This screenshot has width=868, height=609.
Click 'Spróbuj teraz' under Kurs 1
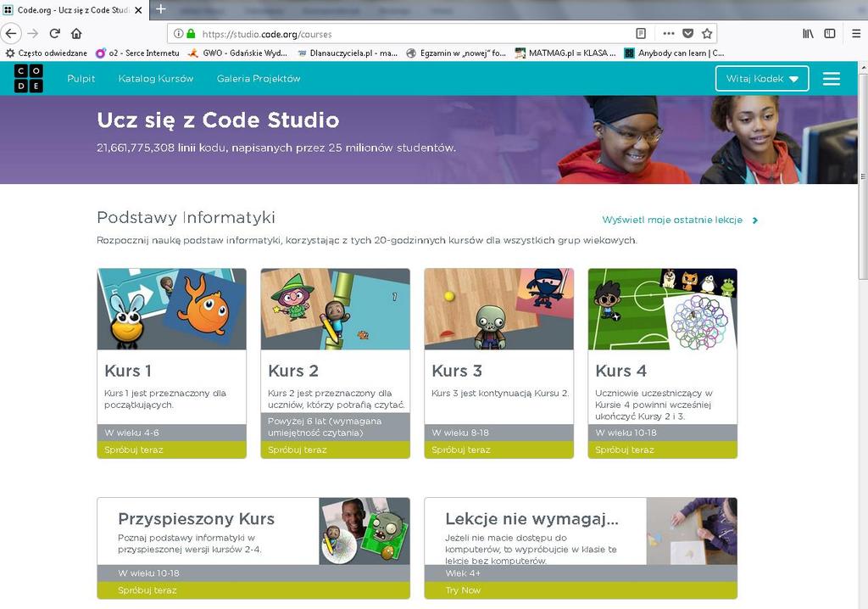pyautogui.click(x=171, y=450)
